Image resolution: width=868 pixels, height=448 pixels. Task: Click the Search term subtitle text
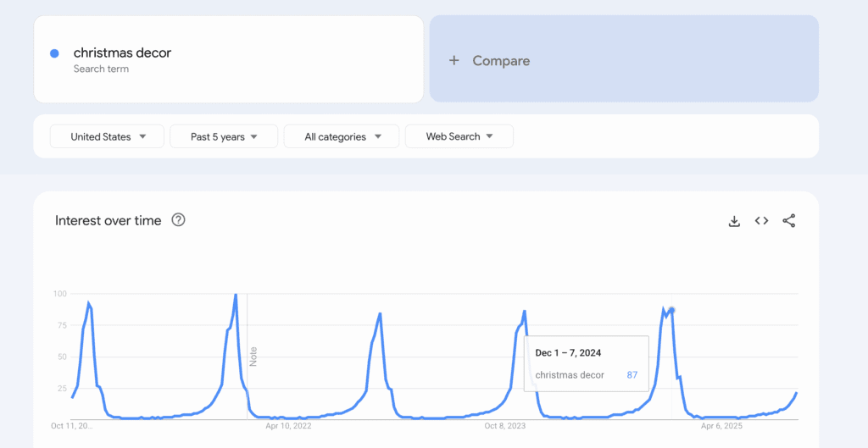[102, 69]
